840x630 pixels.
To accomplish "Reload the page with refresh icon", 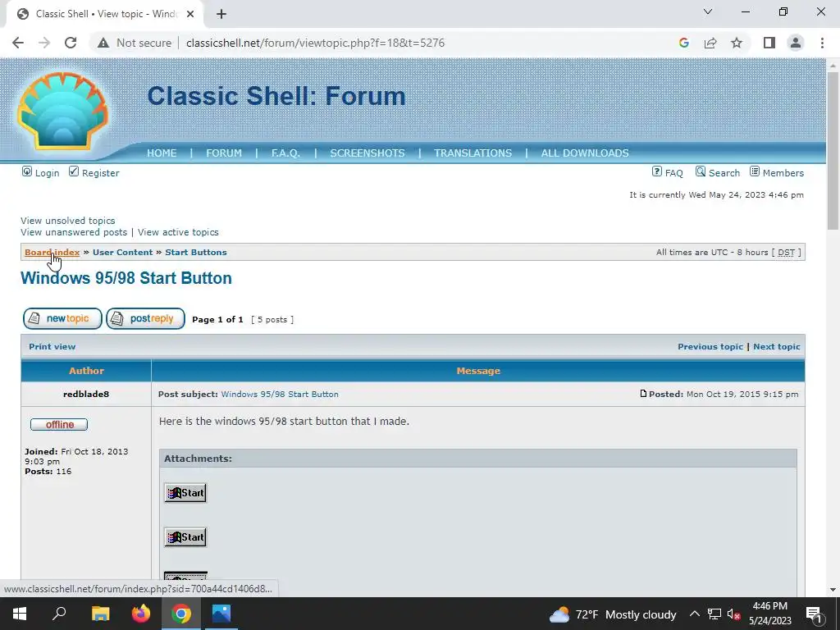I will tap(71, 43).
